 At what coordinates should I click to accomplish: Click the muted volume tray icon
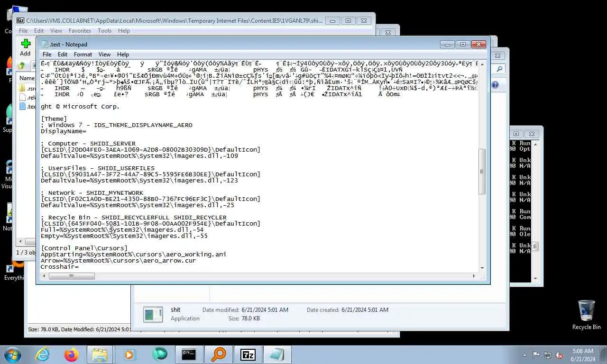559,355
